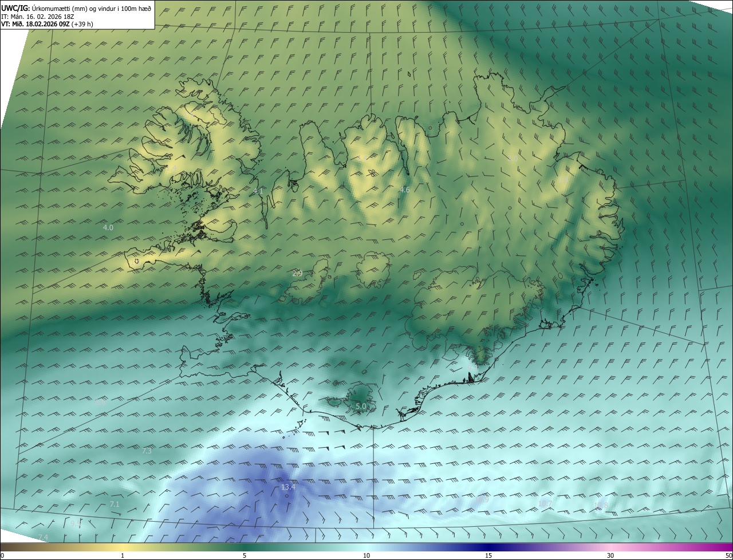This screenshot has height=560, width=733.
Task: Click the 0 tick label on the color scale
Action: point(2,555)
